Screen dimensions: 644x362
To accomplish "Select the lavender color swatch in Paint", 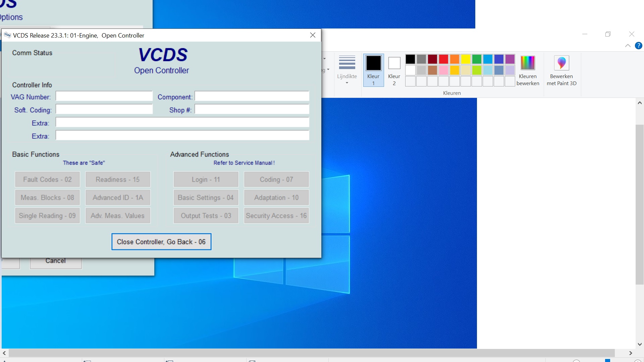I will pyautogui.click(x=510, y=70).
